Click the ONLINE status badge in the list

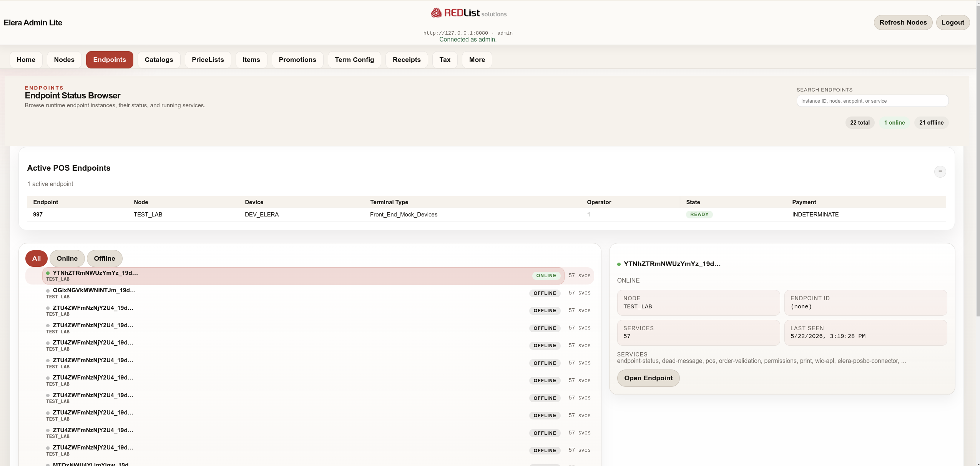[x=546, y=276]
